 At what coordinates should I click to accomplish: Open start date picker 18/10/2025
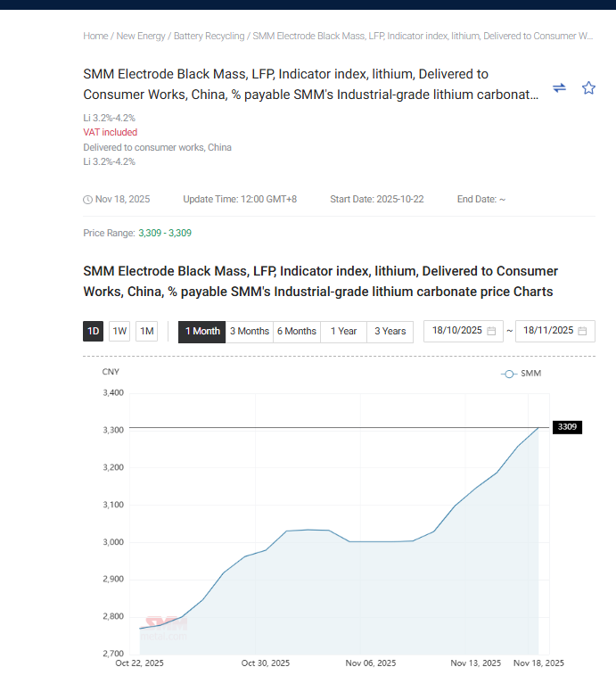tap(456, 331)
